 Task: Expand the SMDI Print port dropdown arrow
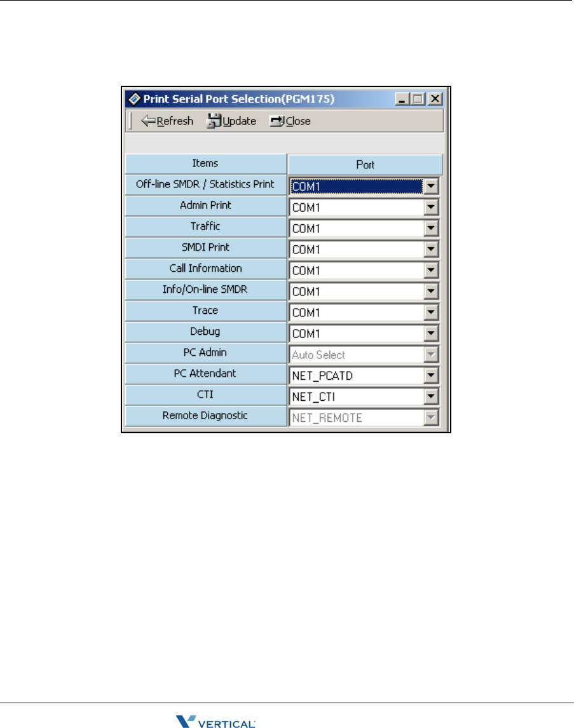click(431, 249)
